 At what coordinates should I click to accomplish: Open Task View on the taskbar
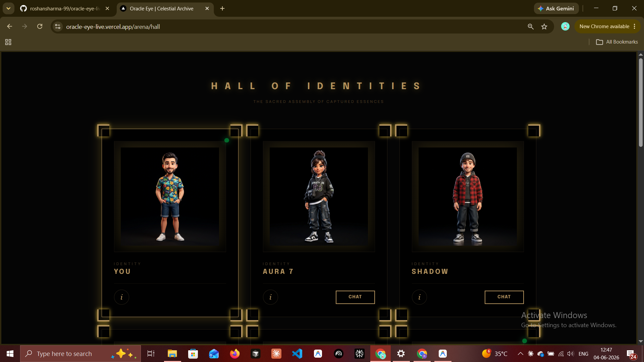[x=151, y=354]
